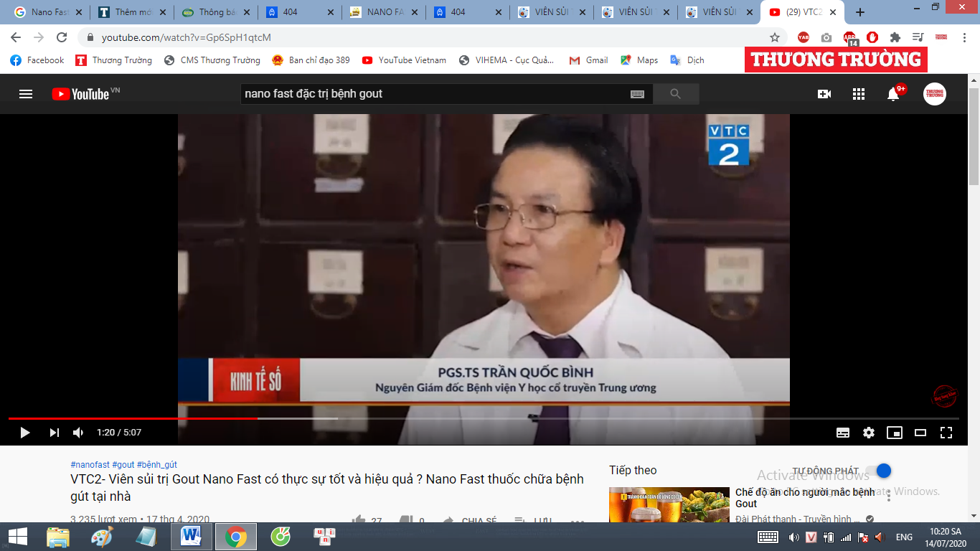Open the Gmail bookmark link
Image resolution: width=980 pixels, height=551 pixels.
tap(589, 60)
